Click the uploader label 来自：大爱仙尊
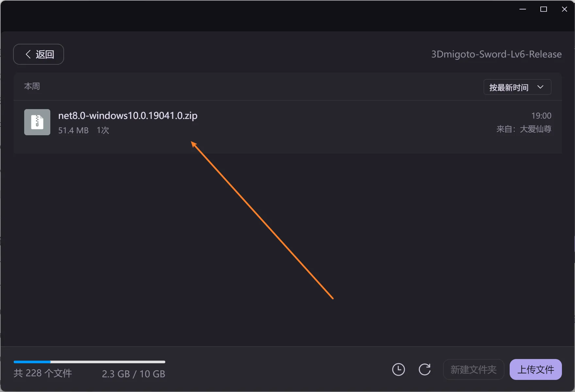Screen dimensions: 575x392 pyautogui.click(x=523, y=129)
